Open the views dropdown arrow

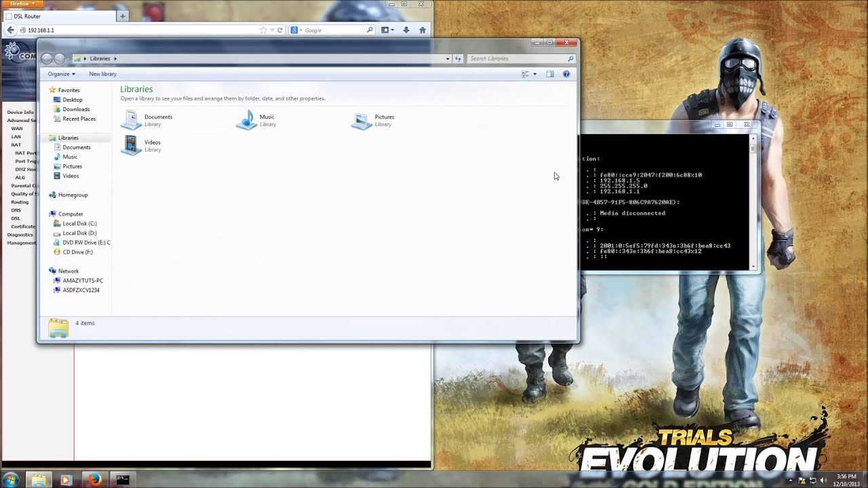pos(536,75)
